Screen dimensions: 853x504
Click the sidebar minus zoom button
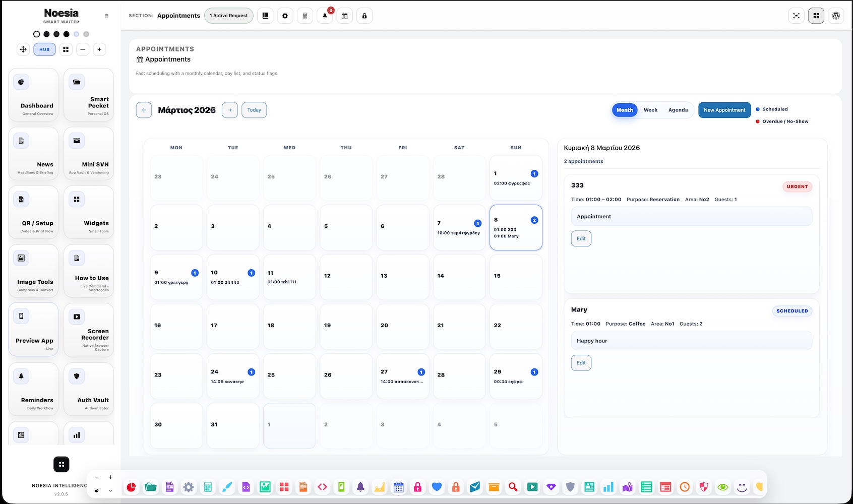click(x=83, y=49)
